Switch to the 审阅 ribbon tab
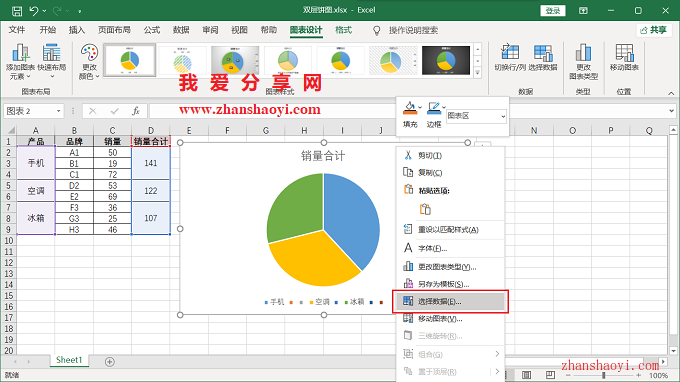 pyautogui.click(x=210, y=30)
